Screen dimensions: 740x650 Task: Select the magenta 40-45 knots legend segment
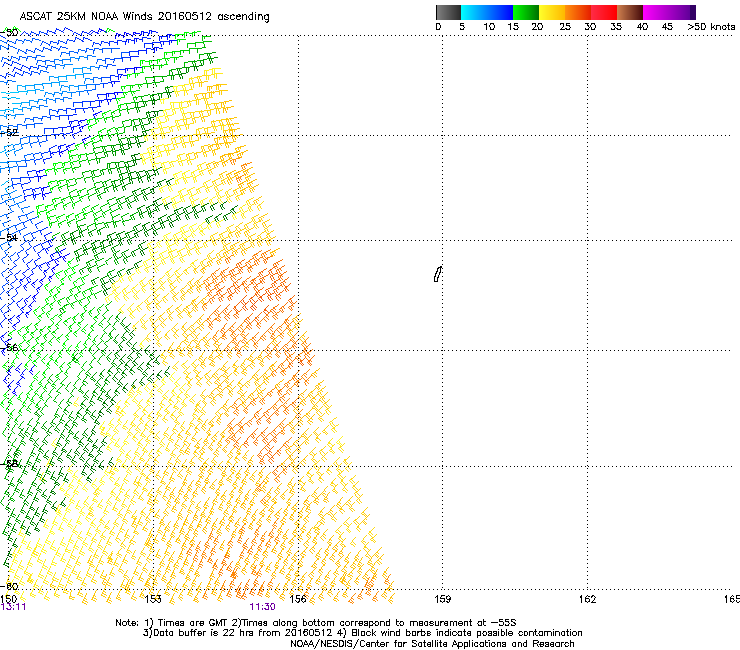(x=656, y=12)
